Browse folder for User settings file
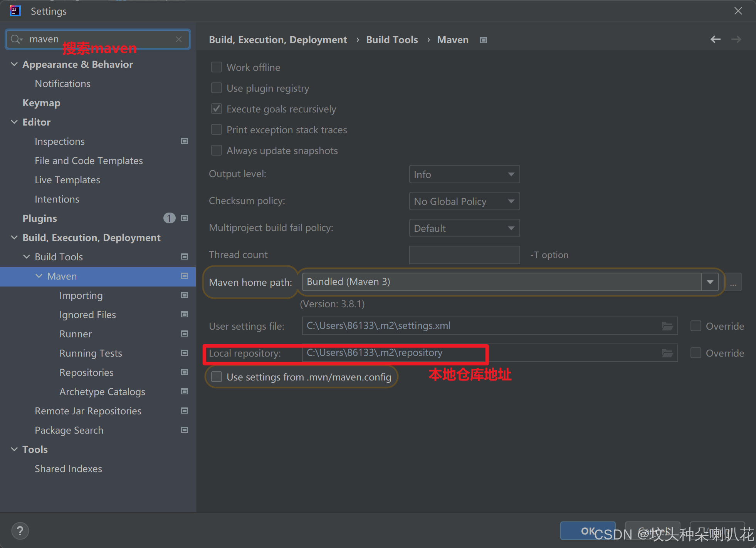The image size is (756, 548). (667, 326)
